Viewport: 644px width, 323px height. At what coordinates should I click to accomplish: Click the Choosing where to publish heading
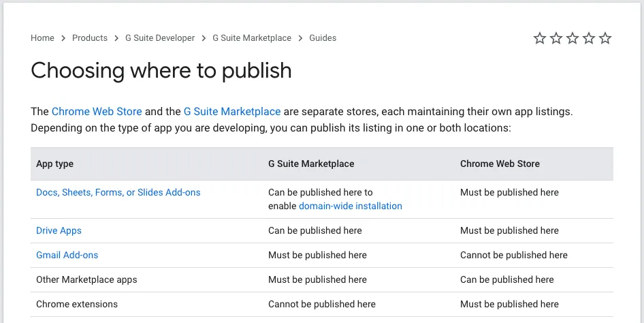(x=161, y=70)
